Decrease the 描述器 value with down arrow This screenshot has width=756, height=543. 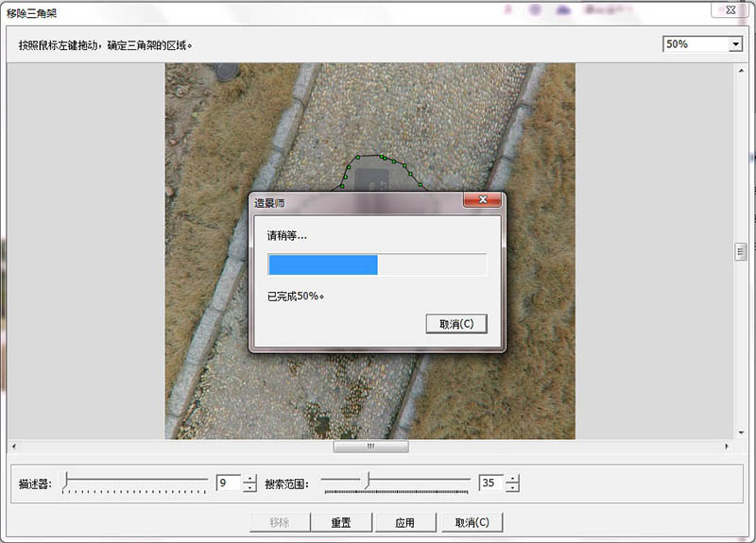point(249,487)
